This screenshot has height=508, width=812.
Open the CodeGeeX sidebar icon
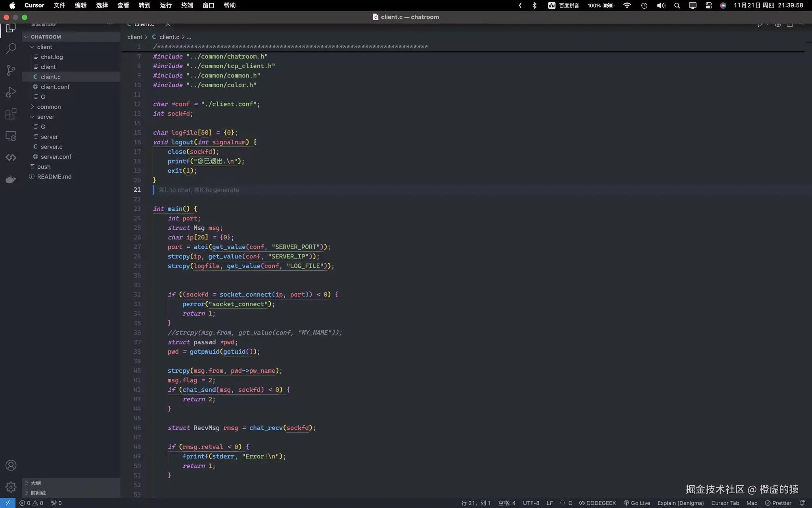pos(11,158)
